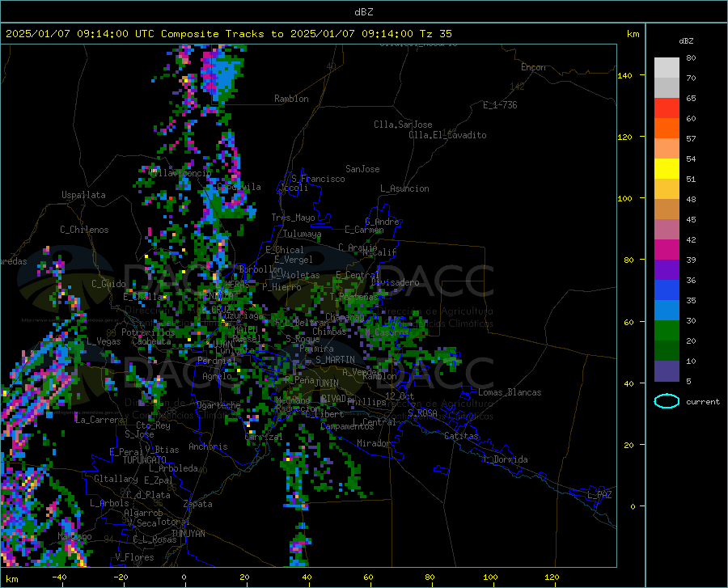Select the 'Divisadero' map label
This screenshot has width=728, height=588.
(x=395, y=282)
